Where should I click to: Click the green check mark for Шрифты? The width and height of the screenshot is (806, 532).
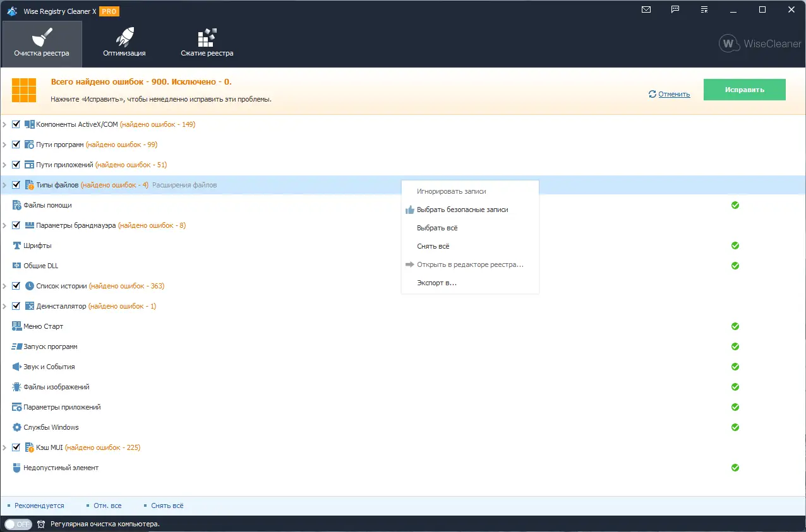(735, 245)
